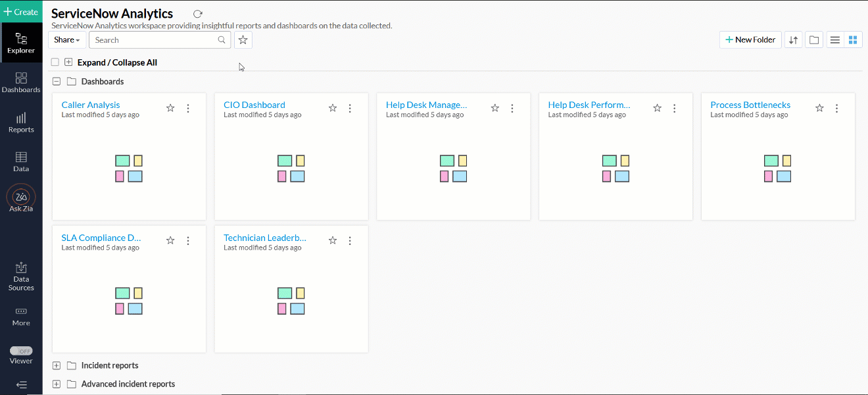Toggle the Viewer switch off or on
This screenshot has width=868, height=395.
click(21, 351)
